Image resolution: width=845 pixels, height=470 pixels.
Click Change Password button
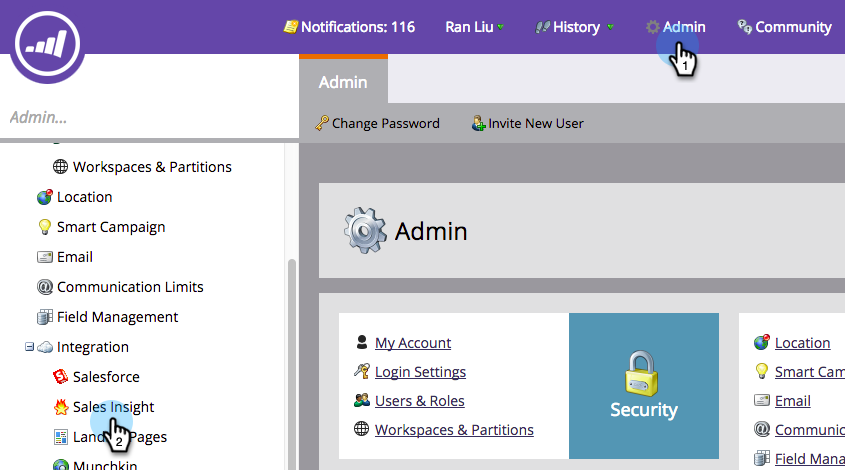tap(377, 123)
